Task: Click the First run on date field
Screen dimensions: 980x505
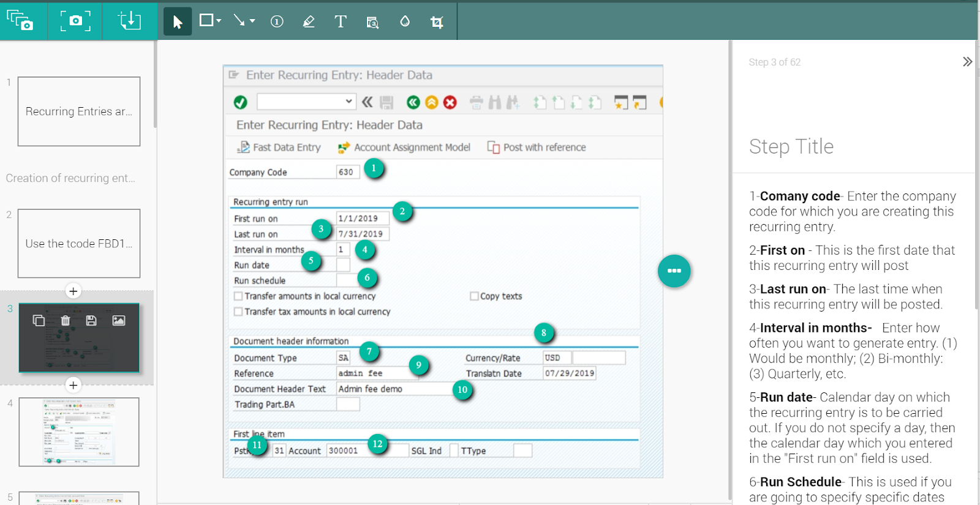Action: [x=363, y=219]
